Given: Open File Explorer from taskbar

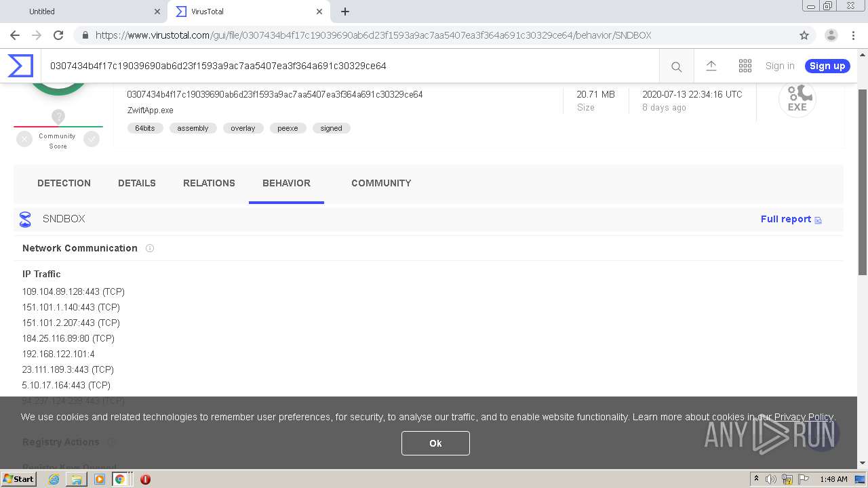Looking at the screenshot, I should (77, 479).
